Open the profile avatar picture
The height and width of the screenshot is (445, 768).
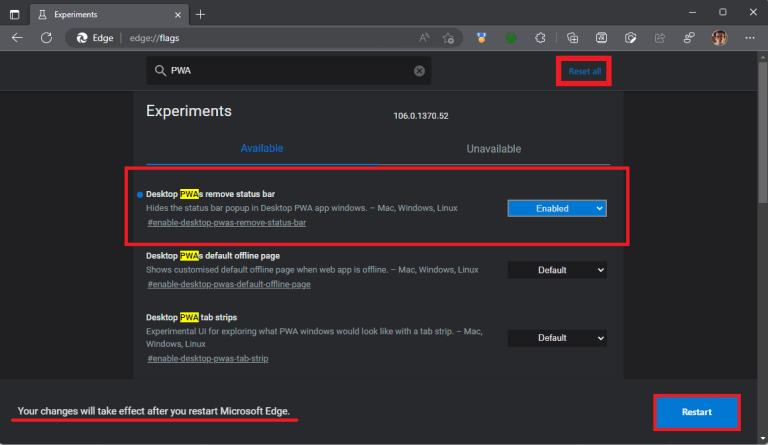[719, 38]
